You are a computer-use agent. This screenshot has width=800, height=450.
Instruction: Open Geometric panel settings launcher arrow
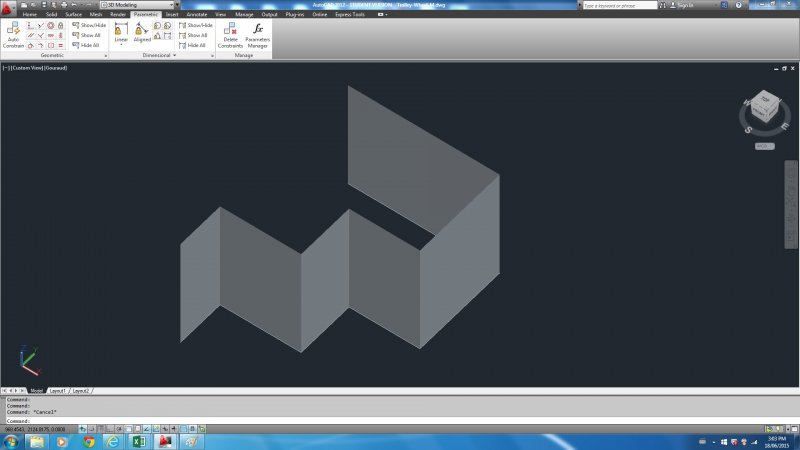pyautogui.click(x=106, y=56)
